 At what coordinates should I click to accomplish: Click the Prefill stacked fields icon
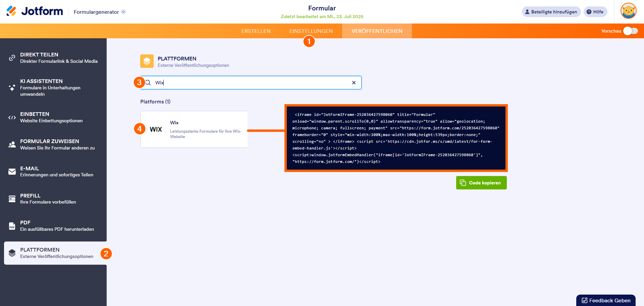click(12, 199)
